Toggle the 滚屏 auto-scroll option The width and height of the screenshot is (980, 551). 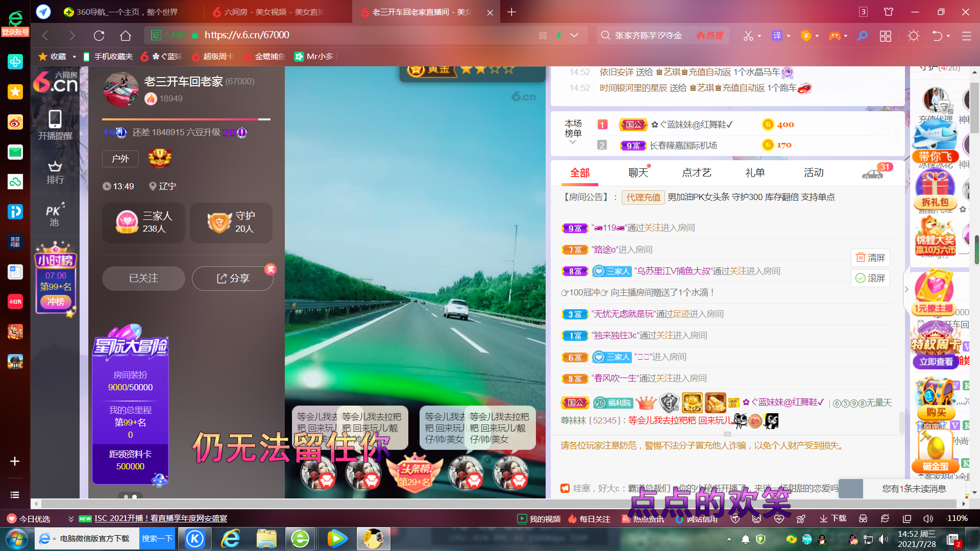point(870,278)
